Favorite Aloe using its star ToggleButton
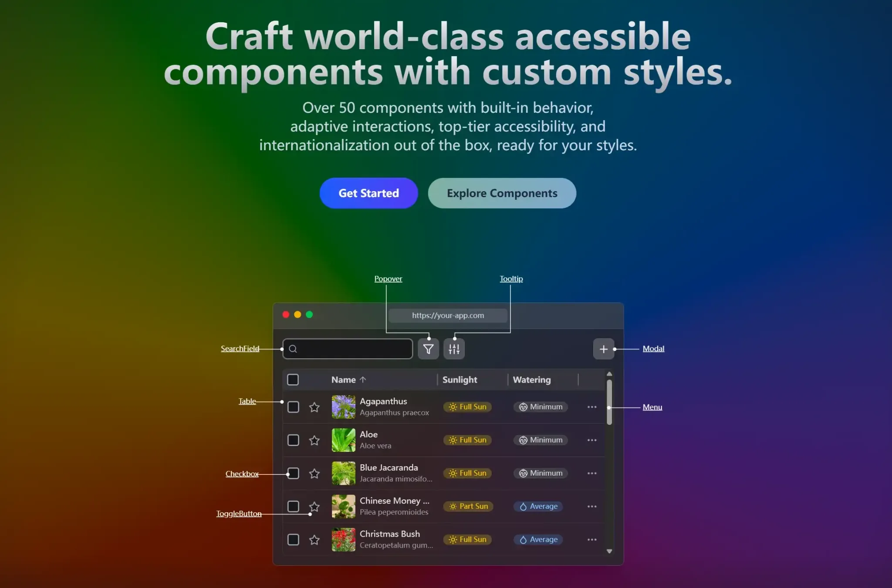The image size is (892, 588). (314, 440)
